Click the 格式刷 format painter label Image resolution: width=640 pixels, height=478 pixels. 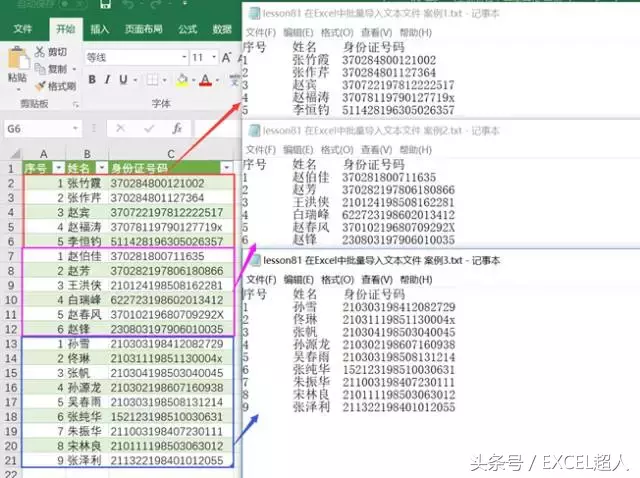coord(62,87)
